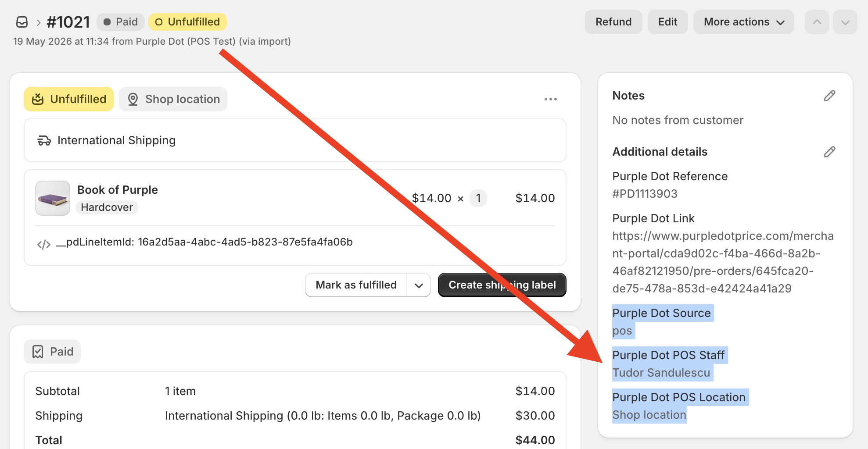Click the Purple Dot POS Staff label

tap(668, 355)
